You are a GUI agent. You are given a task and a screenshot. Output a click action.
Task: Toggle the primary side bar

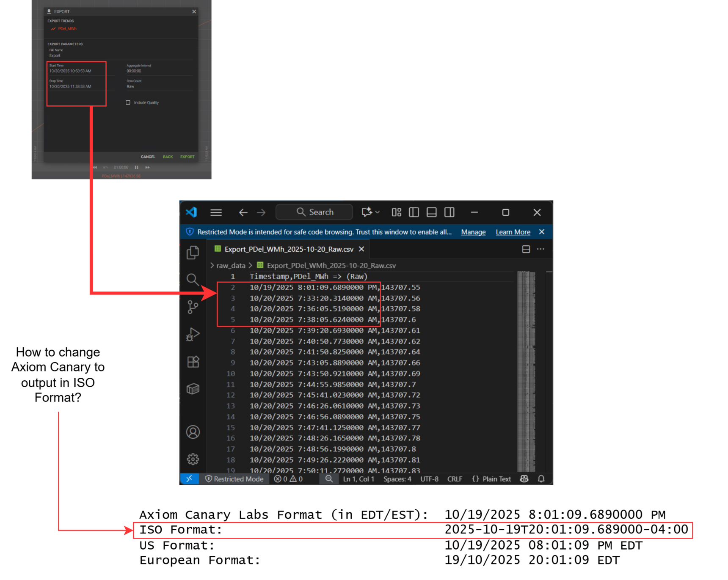(x=414, y=212)
